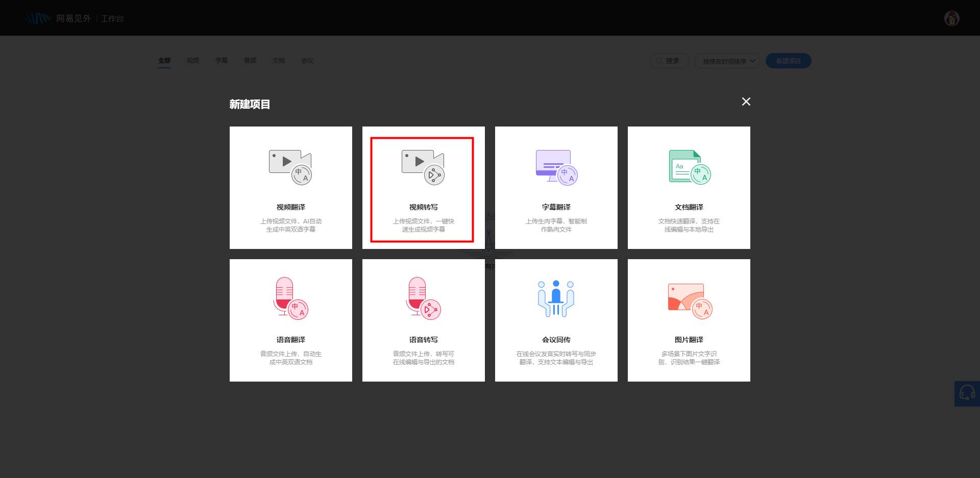Switch to the 音频 tab
The width and height of the screenshot is (980, 478).
(250, 61)
